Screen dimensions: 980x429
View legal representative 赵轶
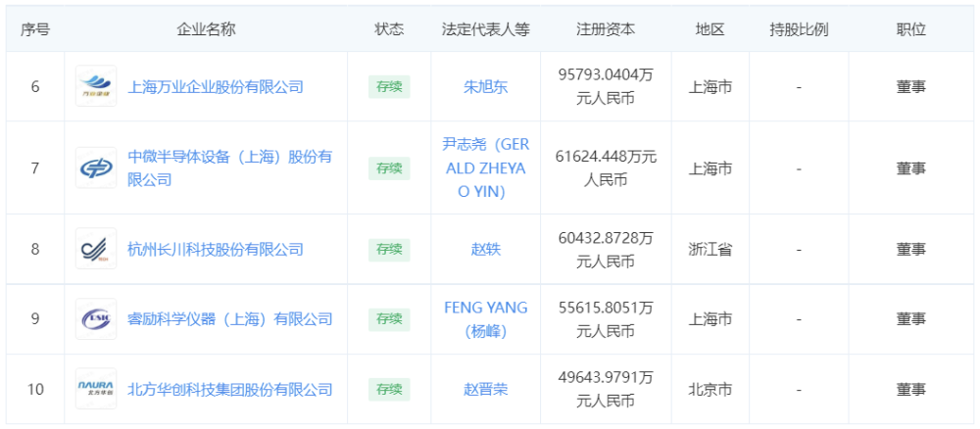pyautogui.click(x=486, y=250)
